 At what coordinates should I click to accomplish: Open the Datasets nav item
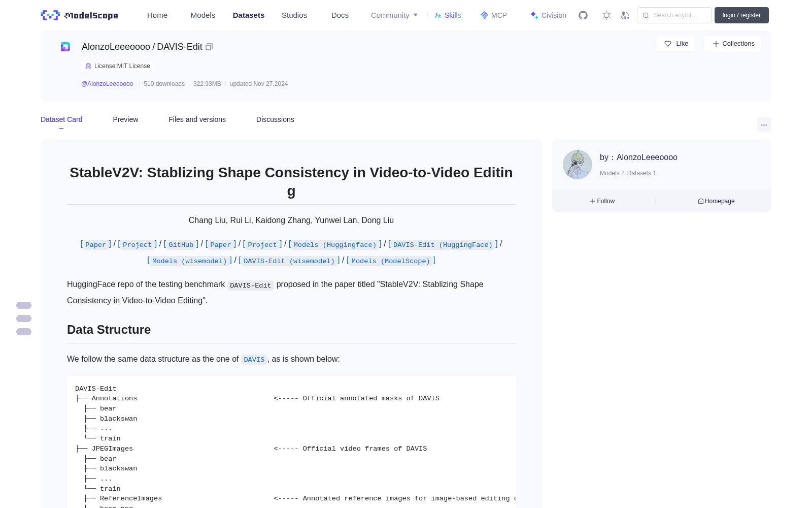(249, 15)
